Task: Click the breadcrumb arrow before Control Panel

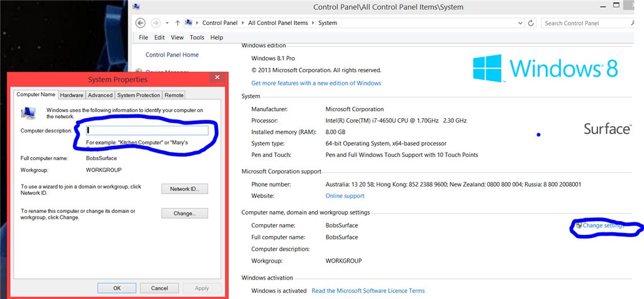Action: (197, 23)
